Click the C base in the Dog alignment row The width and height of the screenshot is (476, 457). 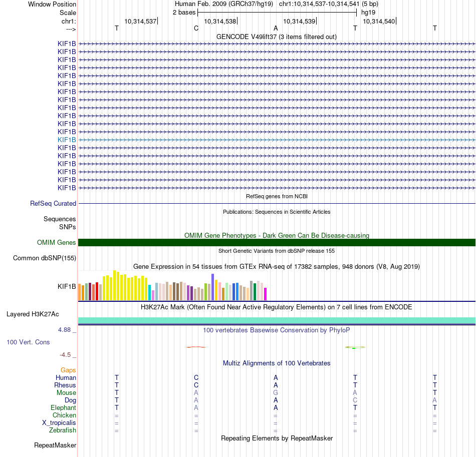tap(355, 400)
